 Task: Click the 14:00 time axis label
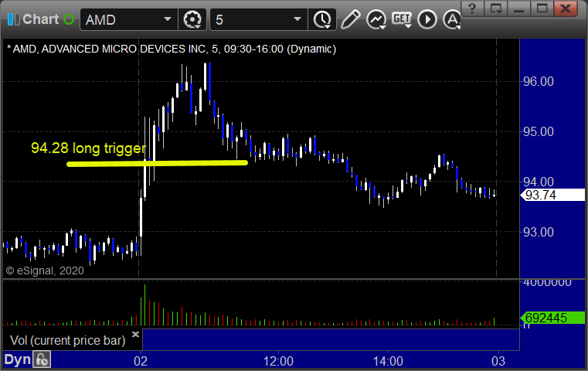point(388,361)
